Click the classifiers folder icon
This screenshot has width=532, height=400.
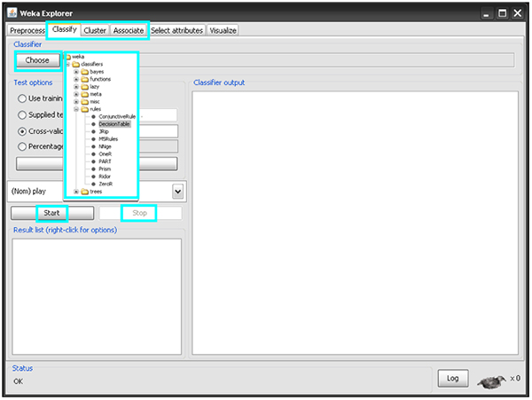76,64
